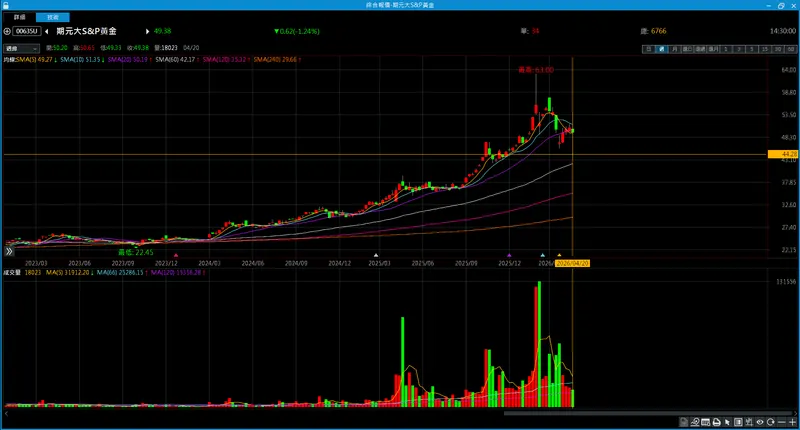
Task: Click the print chart icon
Action: click(717, 422)
